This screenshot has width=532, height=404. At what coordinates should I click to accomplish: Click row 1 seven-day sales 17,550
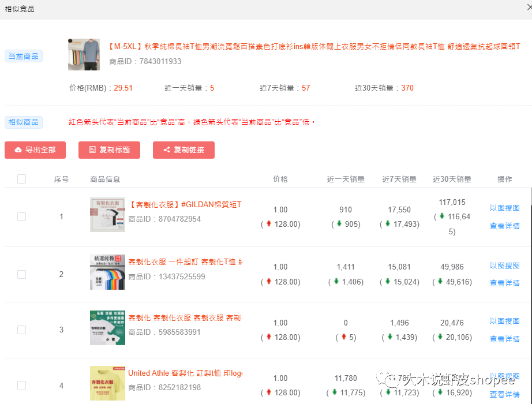pyautogui.click(x=399, y=210)
